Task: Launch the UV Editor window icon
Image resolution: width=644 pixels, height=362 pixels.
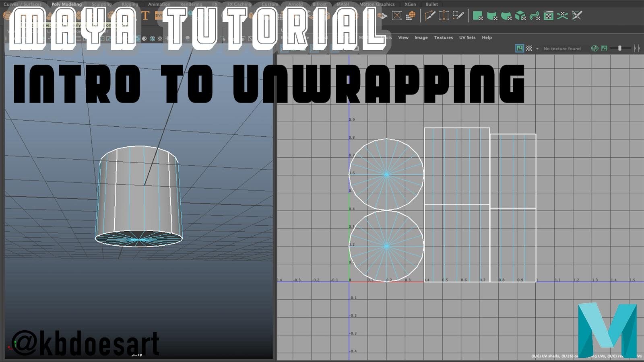Action: (x=548, y=16)
